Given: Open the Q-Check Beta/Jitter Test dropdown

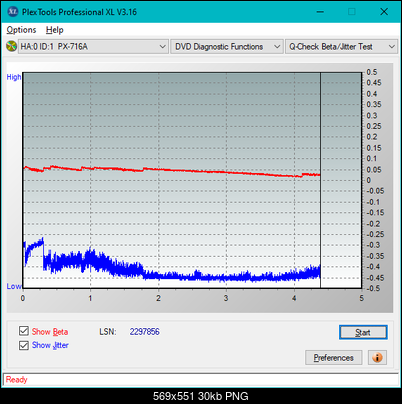Looking at the screenshot, I should (341, 47).
